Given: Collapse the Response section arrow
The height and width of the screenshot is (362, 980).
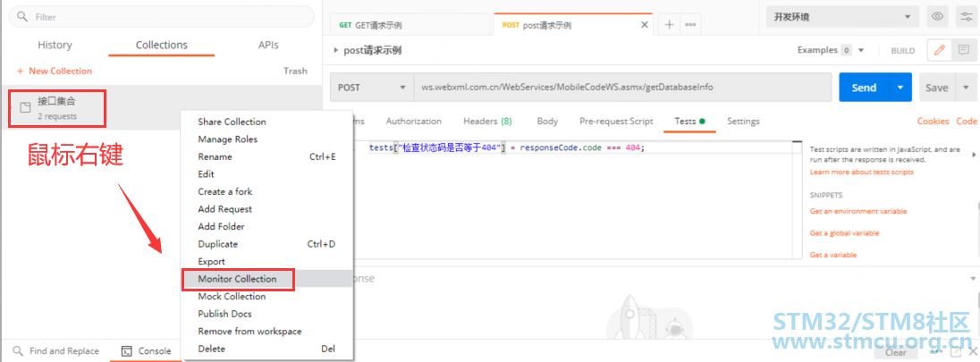Looking at the screenshot, I should coord(973,278).
